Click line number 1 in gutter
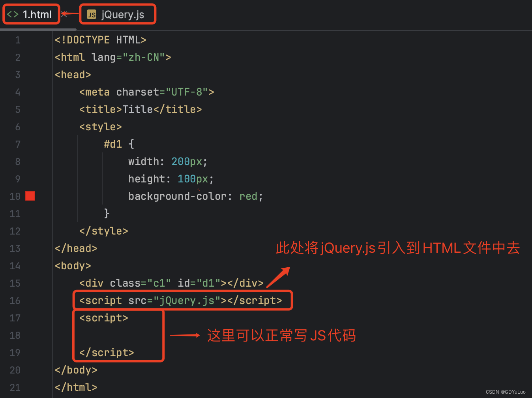 (18, 40)
